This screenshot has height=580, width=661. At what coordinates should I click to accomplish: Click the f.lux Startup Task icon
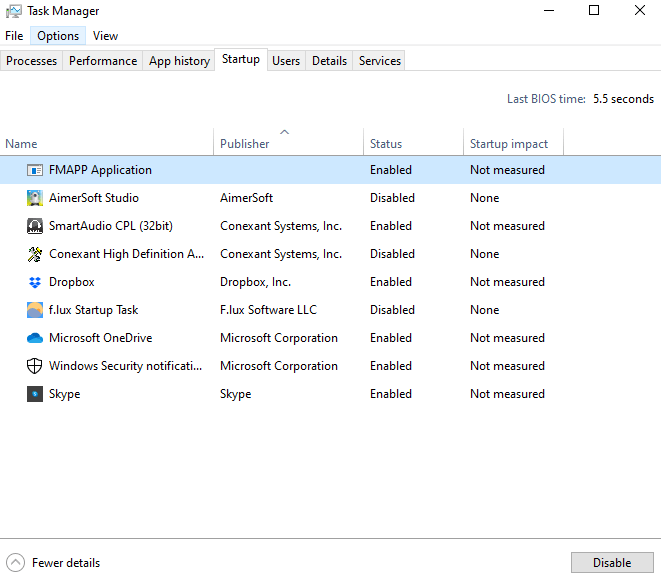(x=35, y=310)
